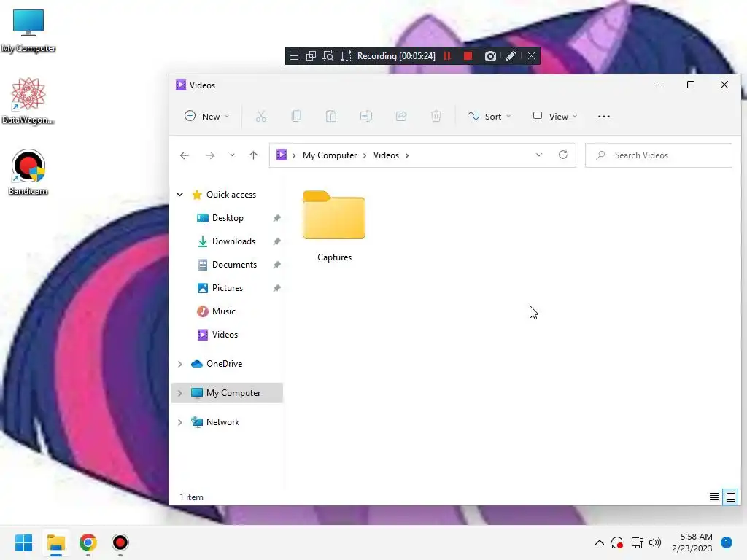The width and height of the screenshot is (747, 560).
Task: Click find window magnifier icon in Bandicam bar
Action: pyautogui.click(x=328, y=55)
